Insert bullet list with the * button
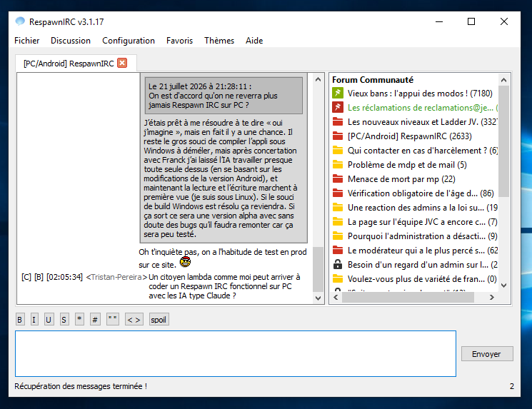The image size is (532, 409). (79, 320)
